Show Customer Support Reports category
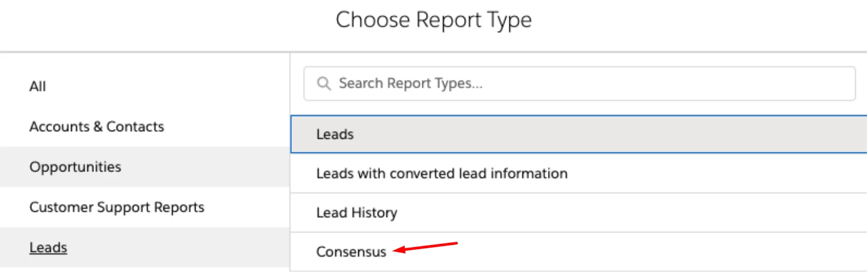Viewport: 868px width, 273px height. [117, 207]
